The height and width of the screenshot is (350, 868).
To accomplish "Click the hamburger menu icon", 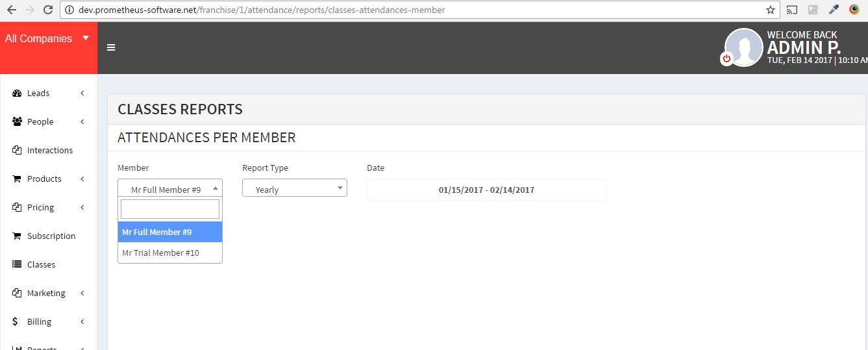I will (x=111, y=47).
